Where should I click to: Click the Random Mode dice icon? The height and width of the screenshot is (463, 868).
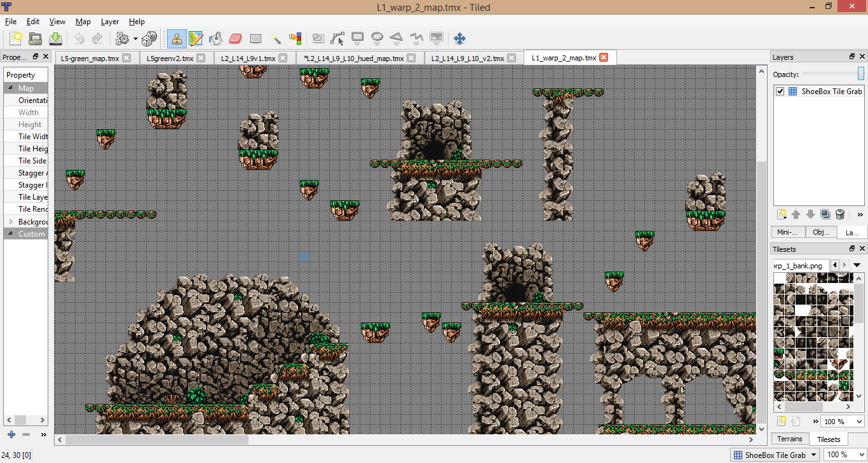pos(149,39)
